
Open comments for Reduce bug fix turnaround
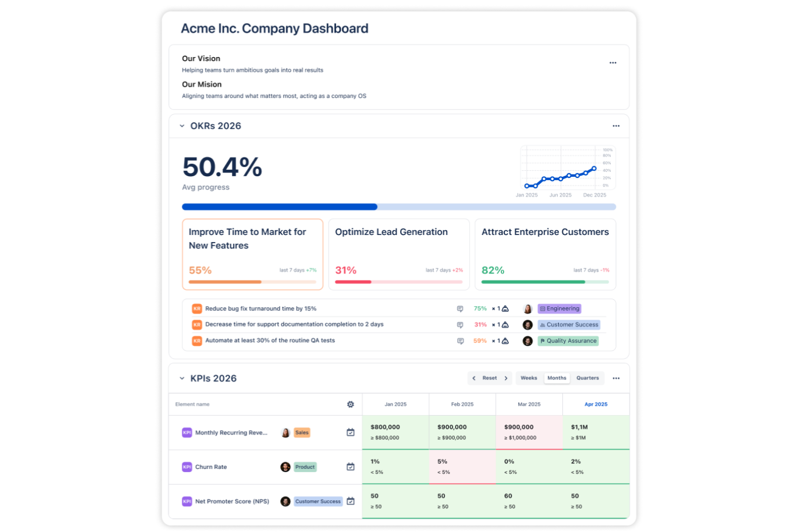tap(460, 309)
